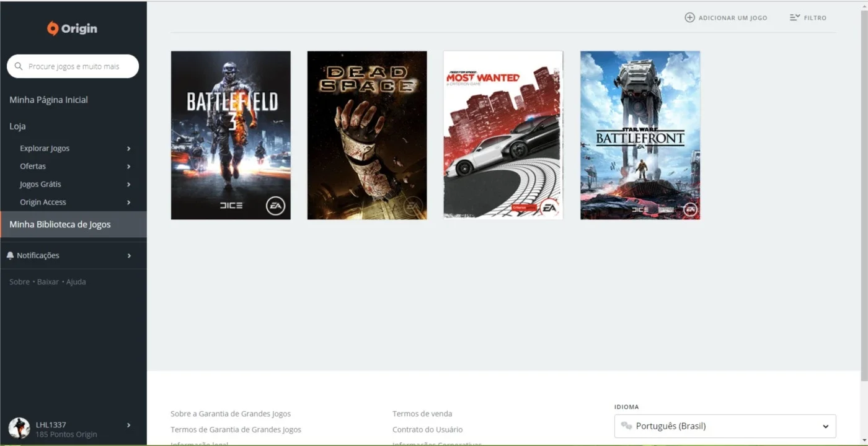
Task: Open Sobre a Garantia de Grandes Jogos
Action: tap(231, 414)
